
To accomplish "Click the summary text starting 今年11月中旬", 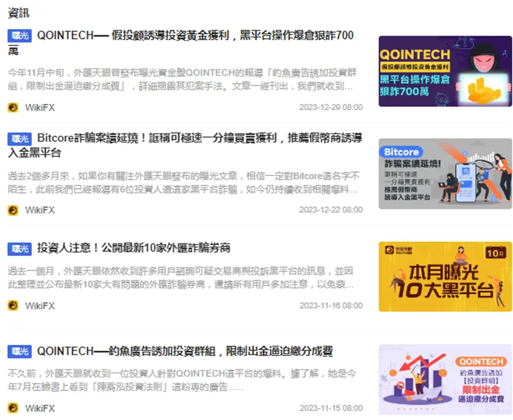I will pyautogui.click(x=182, y=79).
